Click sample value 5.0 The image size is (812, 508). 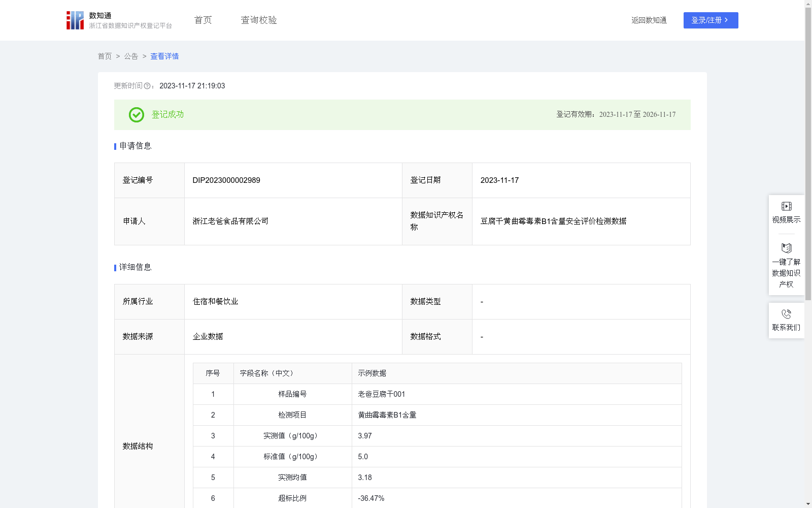363,457
